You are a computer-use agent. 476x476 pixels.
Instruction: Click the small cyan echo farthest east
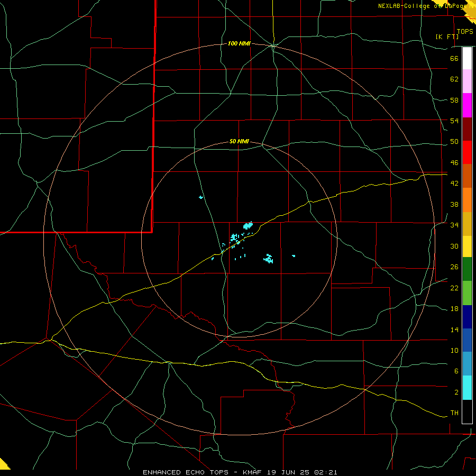click(x=294, y=256)
